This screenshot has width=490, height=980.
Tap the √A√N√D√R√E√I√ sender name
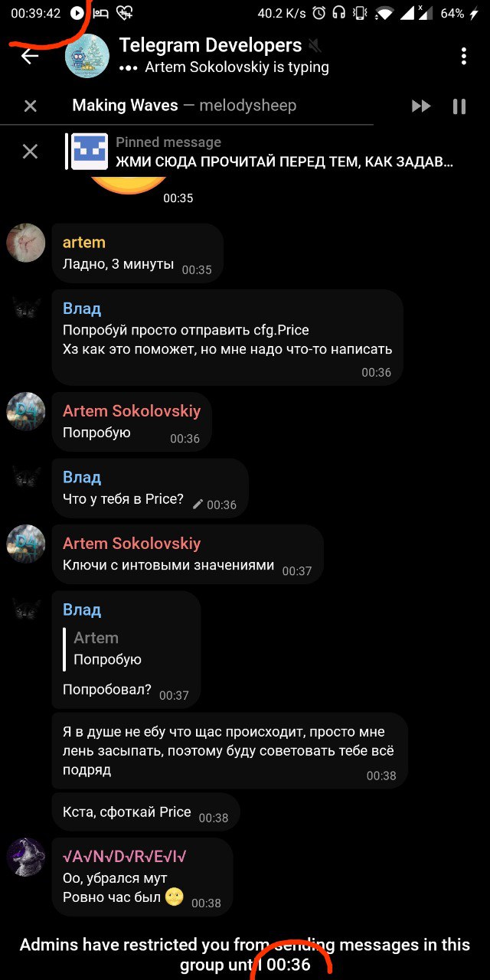(x=126, y=857)
